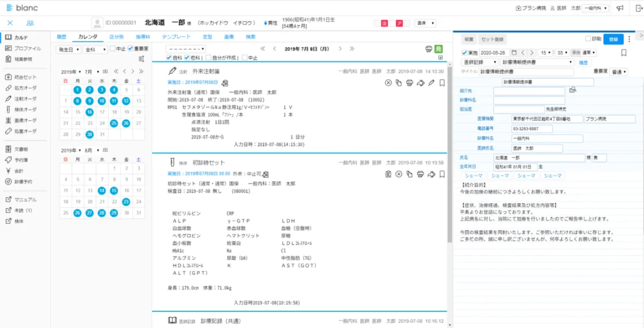Switch to the テンプレート tab
Screen dimensions: 644x328
point(177,37)
